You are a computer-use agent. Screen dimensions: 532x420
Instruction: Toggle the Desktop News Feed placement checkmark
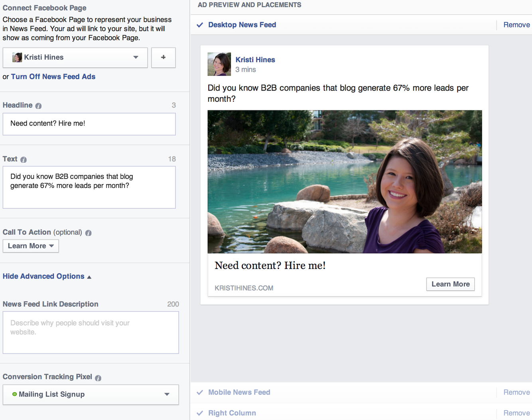click(x=200, y=25)
